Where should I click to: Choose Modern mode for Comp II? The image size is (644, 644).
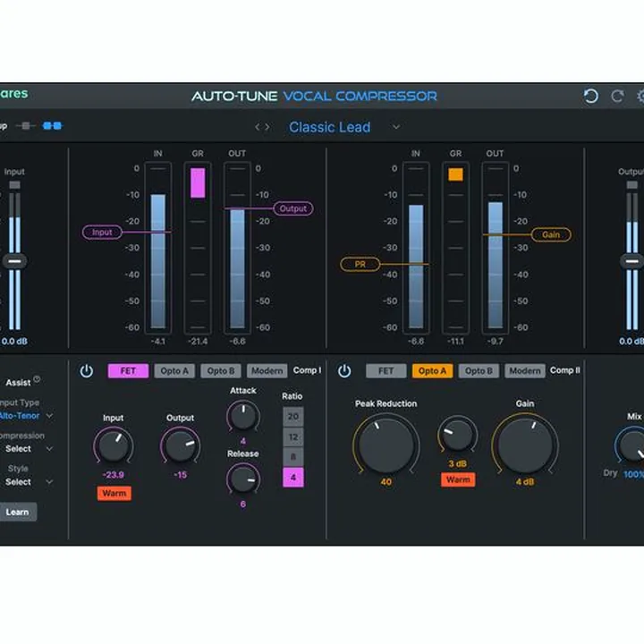point(525,371)
